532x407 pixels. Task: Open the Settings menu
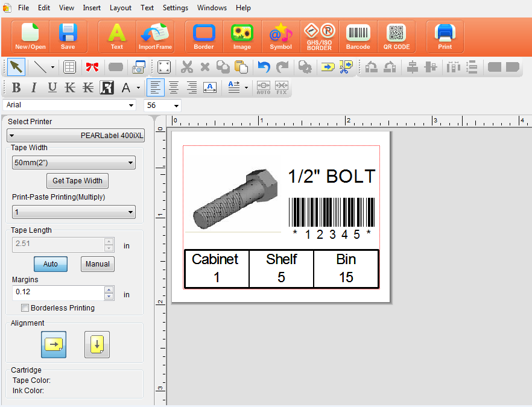click(176, 8)
